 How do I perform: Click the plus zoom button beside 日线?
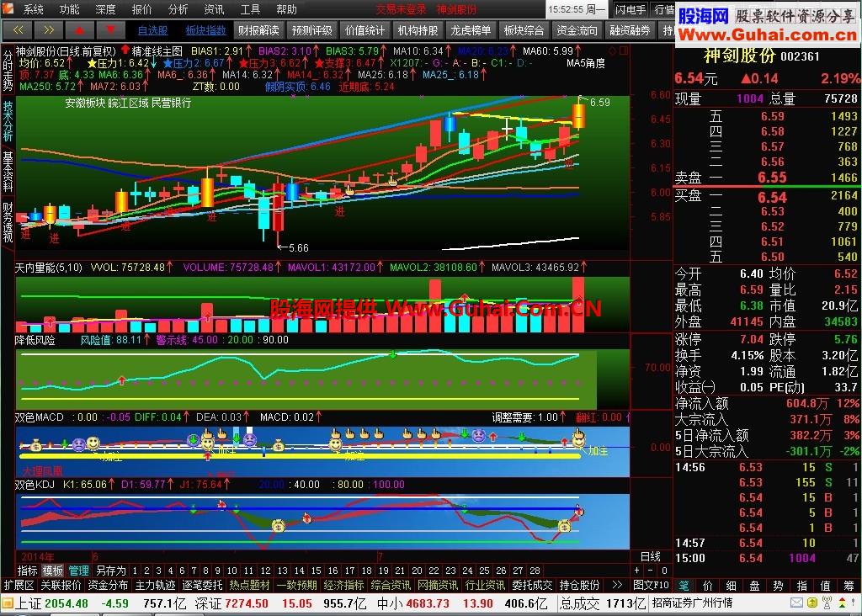(637, 571)
